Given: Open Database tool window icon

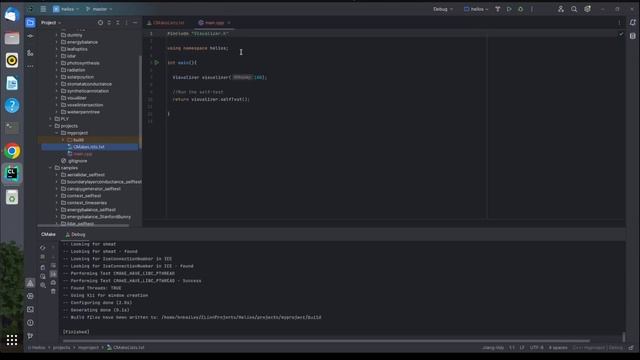Looking at the screenshot, I should click(x=632, y=36).
